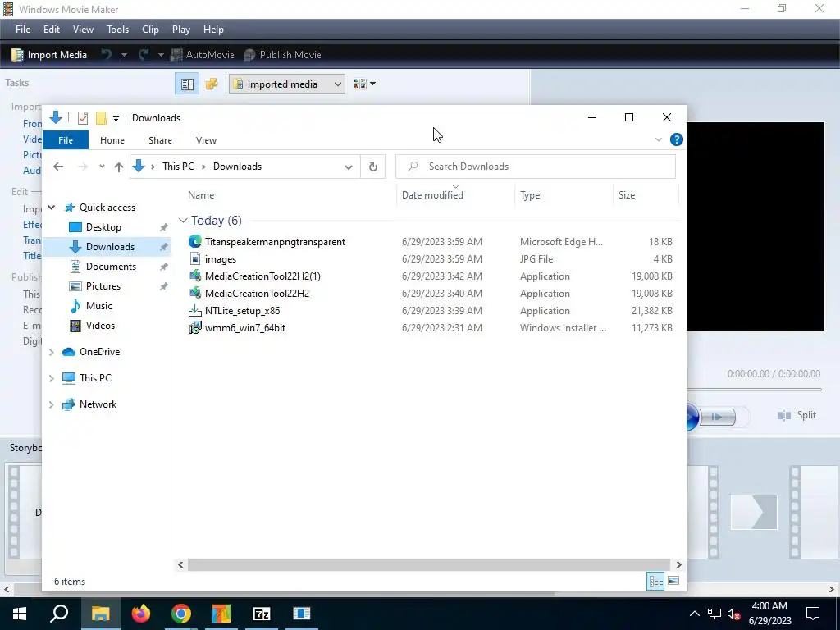840x630 pixels.
Task: Click the New folder quick access icon
Action: click(x=101, y=118)
